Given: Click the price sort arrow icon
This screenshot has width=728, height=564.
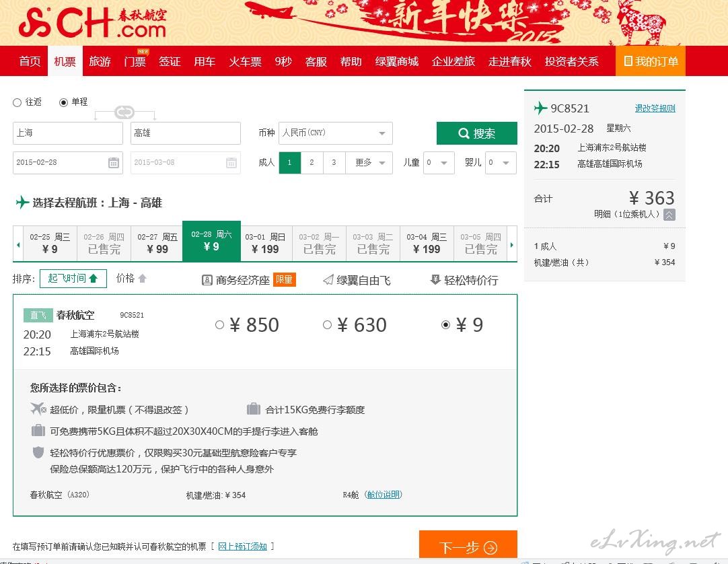Looking at the screenshot, I should 143,278.
